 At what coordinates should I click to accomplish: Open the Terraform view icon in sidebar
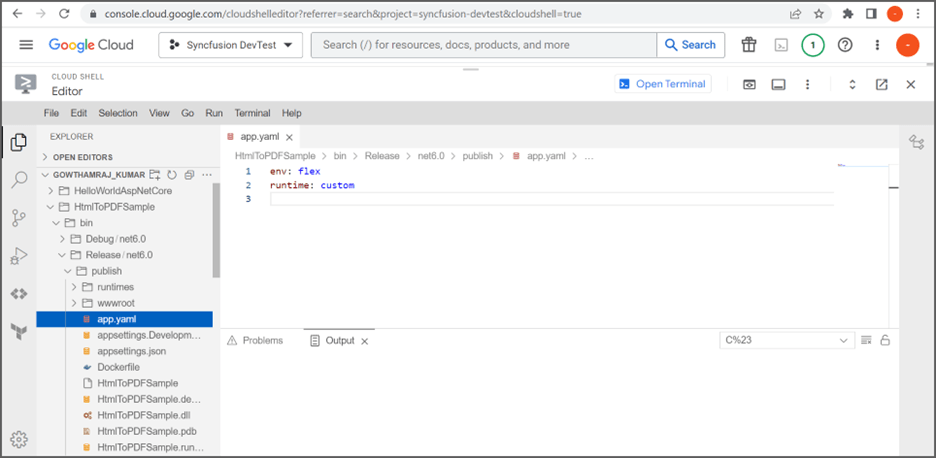(x=19, y=331)
